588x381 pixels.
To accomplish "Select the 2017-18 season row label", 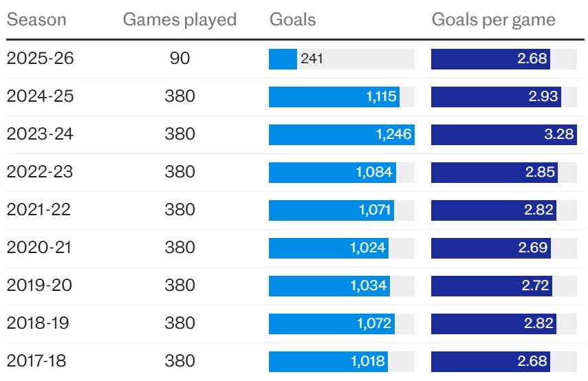I will (40, 360).
